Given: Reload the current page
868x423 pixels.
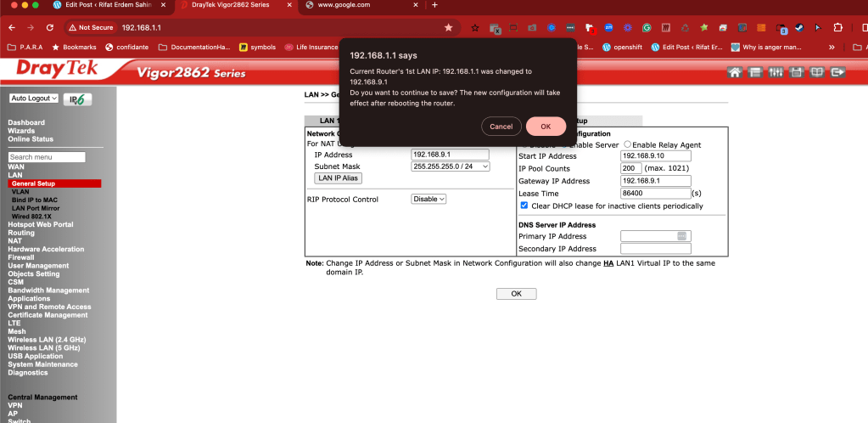Looking at the screenshot, I should [x=49, y=28].
